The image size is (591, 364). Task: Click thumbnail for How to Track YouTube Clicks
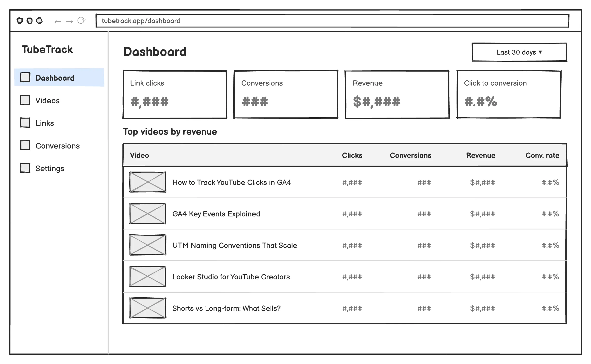tap(148, 182)
